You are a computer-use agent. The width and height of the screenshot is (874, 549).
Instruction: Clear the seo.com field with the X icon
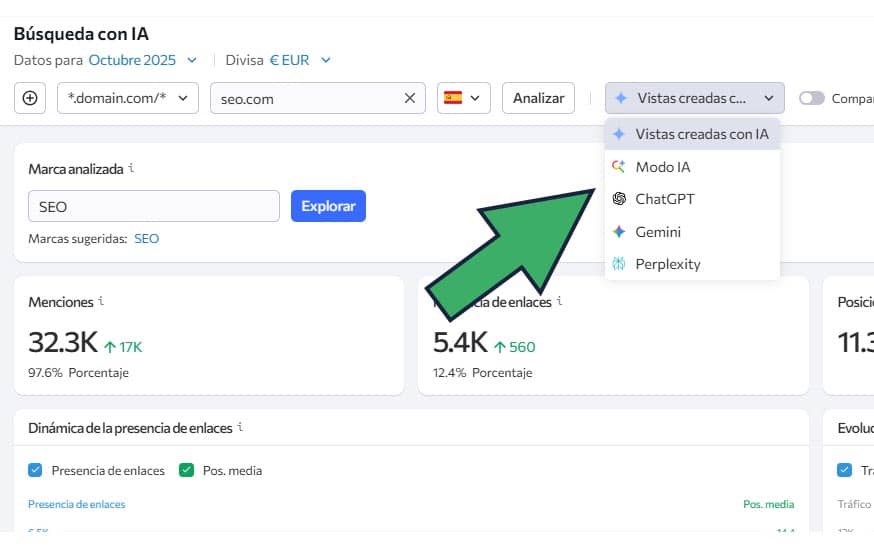pyautogui.click(x=410, y=98)
